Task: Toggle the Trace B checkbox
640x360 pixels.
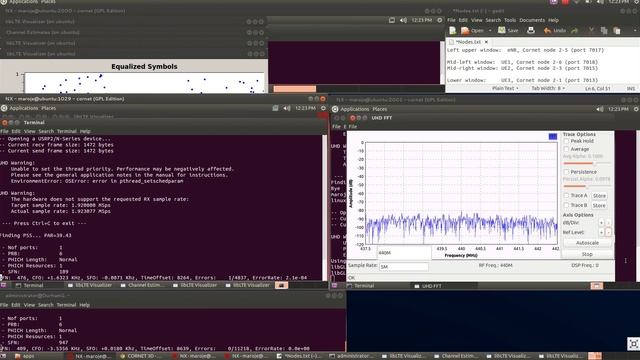Action: [x=566, y=205]
